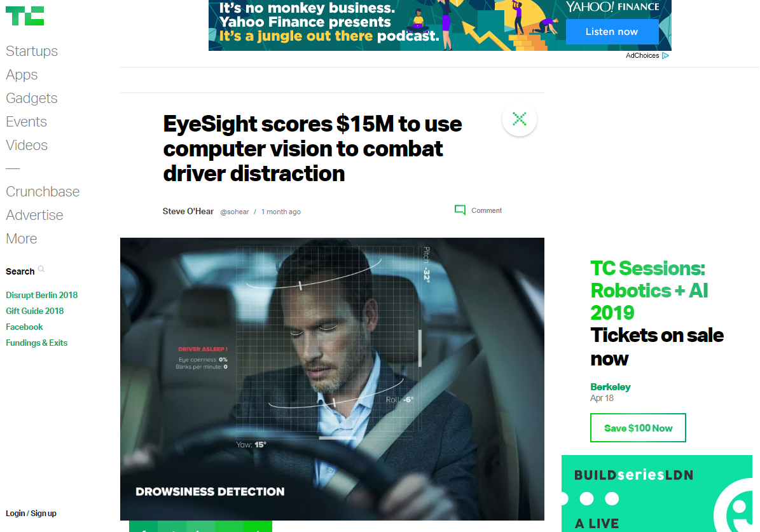Open the AdChoices icon
This screenshot has width=760, height=532.
pyautogui.click(x=665, y=56)
